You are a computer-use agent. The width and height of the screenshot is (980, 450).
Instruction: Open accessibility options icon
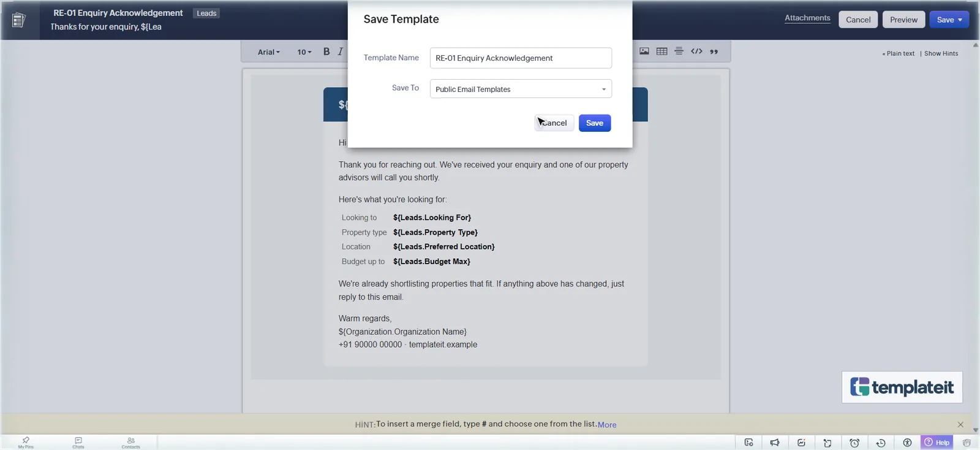[x=907, y=443]
